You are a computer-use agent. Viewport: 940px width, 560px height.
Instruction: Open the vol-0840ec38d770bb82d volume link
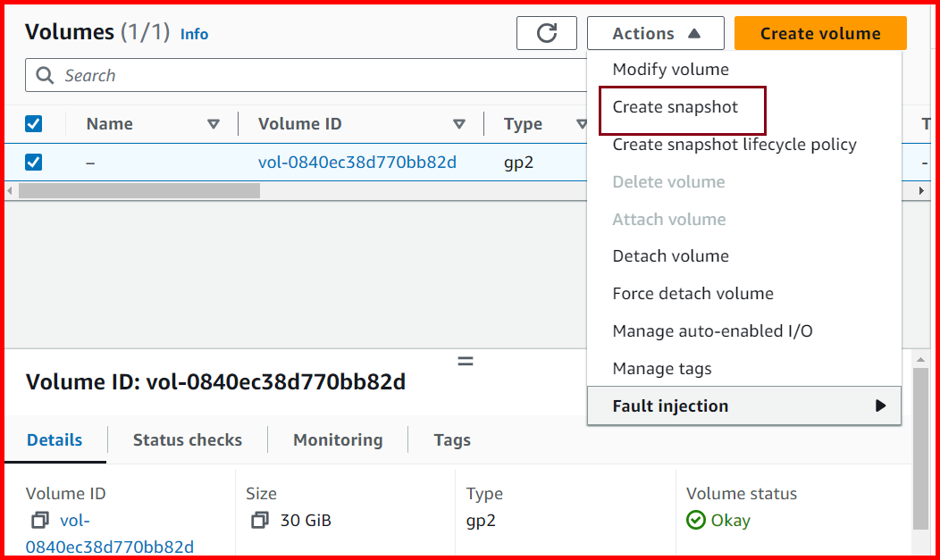357,163
